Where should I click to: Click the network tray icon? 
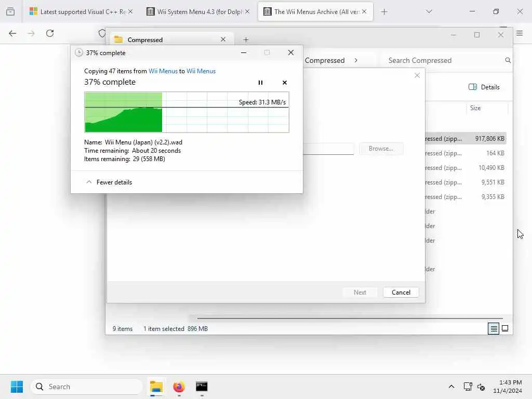click(x=468, y=387)
